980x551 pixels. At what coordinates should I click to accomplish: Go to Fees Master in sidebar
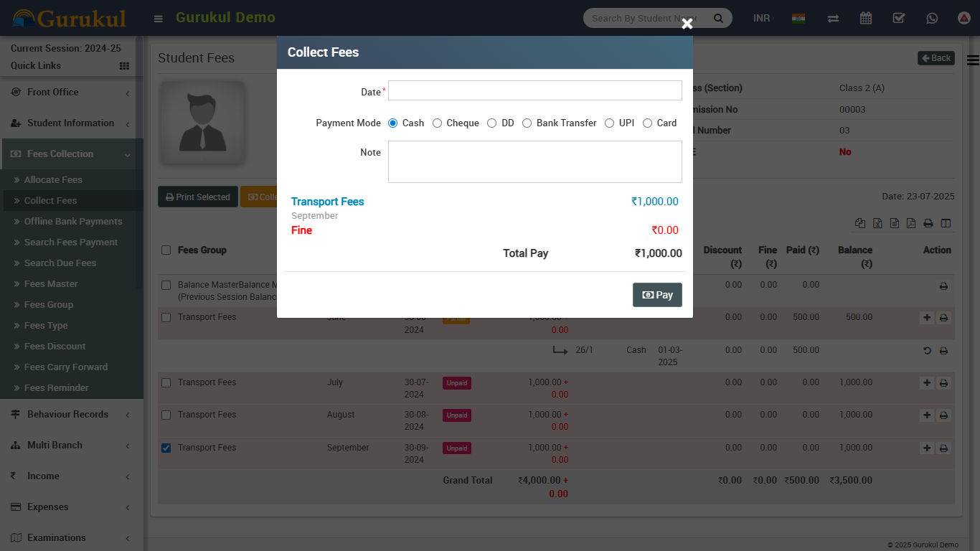click(x=51, y=284)
